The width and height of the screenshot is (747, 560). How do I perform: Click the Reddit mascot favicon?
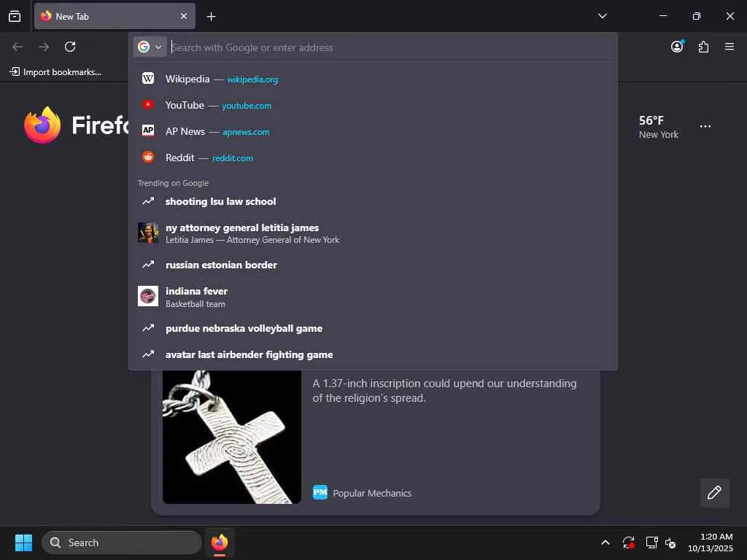coord(148,157)
